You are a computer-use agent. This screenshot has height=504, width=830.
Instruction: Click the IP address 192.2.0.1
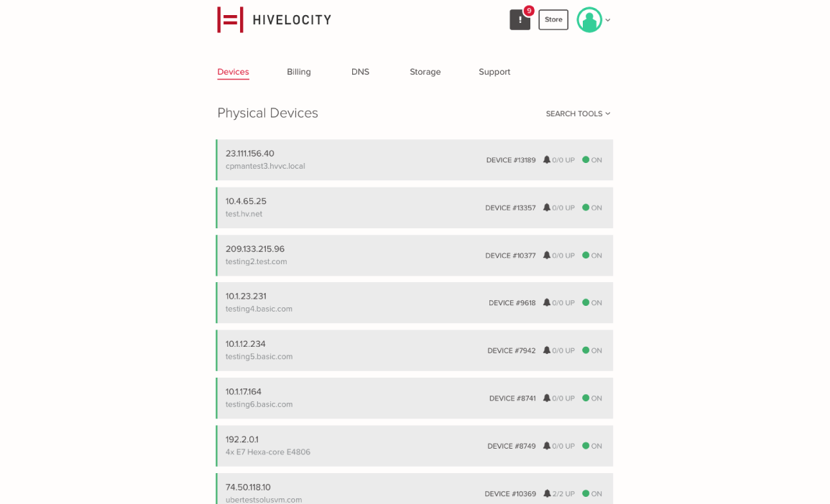242,439
